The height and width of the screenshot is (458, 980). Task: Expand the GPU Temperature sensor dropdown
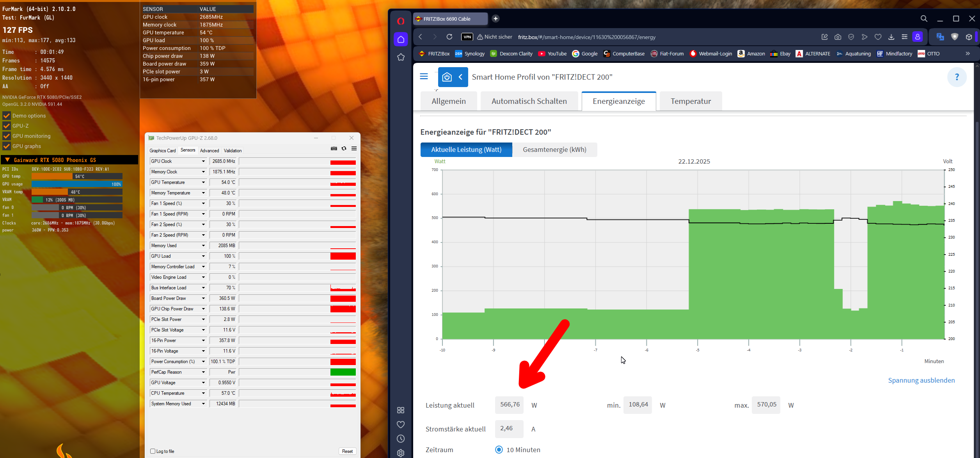coord(203,182)
